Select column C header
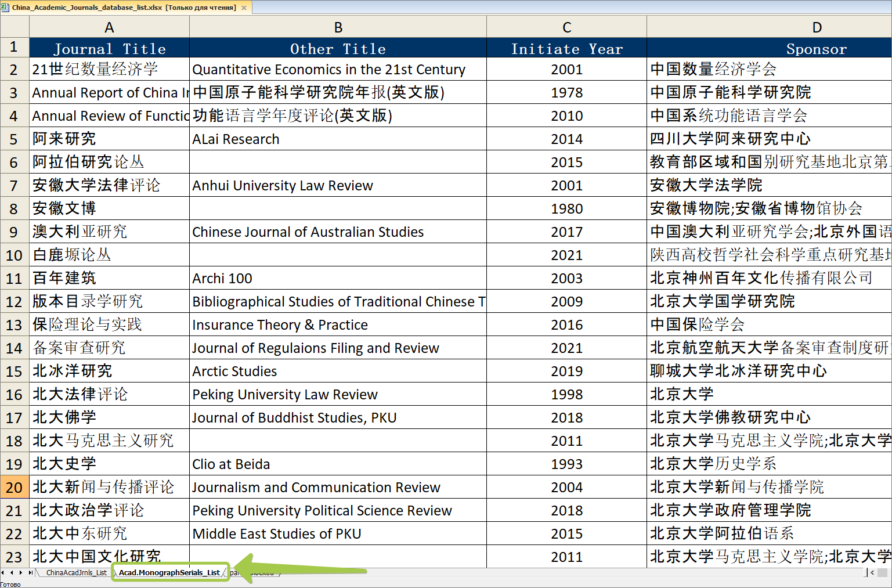Image resolution: width=892 pixels, height=588 pixels. [x=566, y=27]
